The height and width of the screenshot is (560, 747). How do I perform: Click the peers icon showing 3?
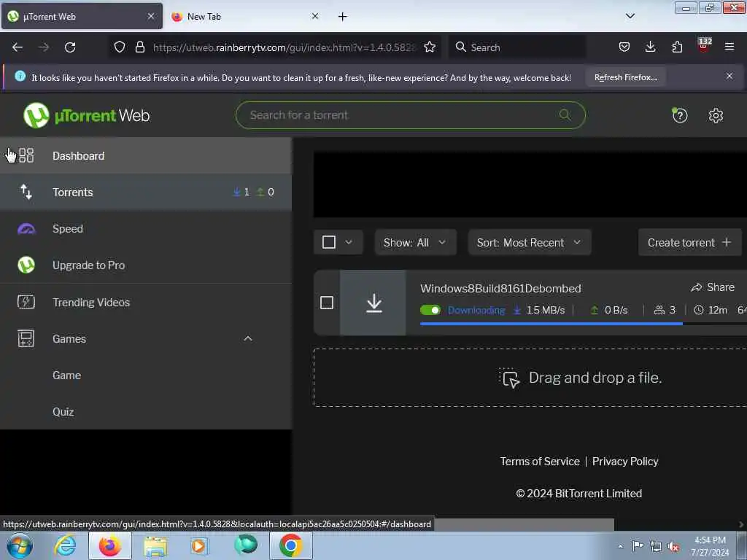pos(659,310)
